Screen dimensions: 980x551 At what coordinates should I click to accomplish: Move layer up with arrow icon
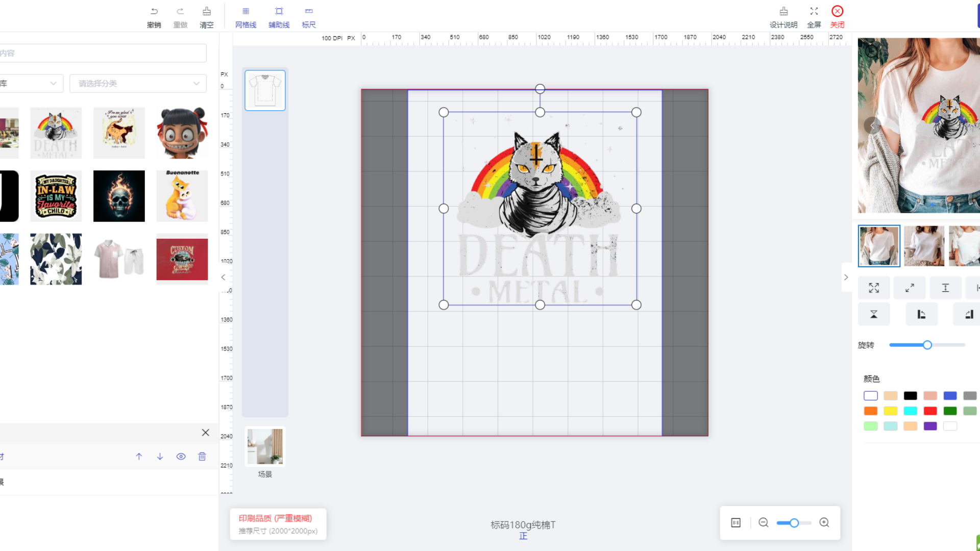[x=139, y=457]
